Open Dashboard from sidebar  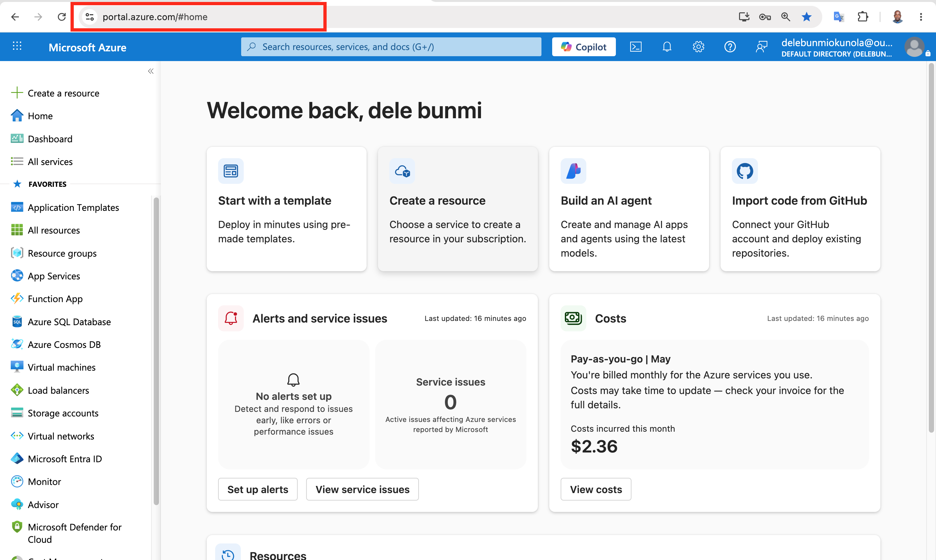pos(42,139)
